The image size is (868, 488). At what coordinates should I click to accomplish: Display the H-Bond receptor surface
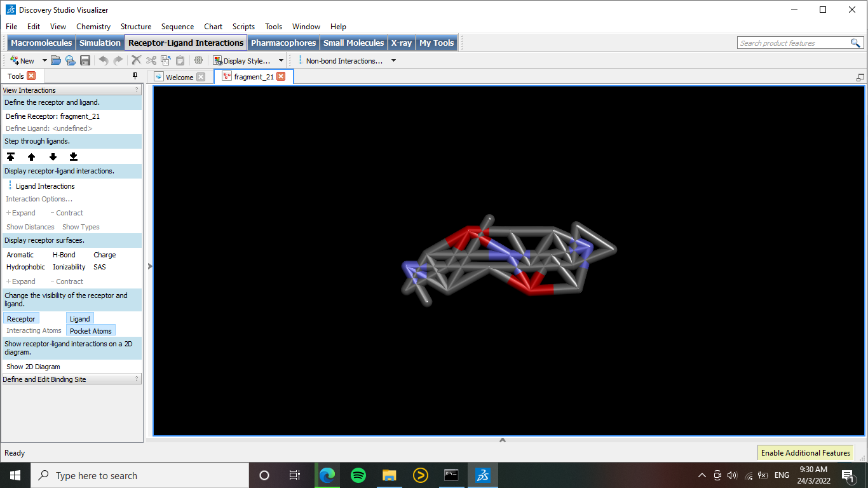[x=64, y=255]
